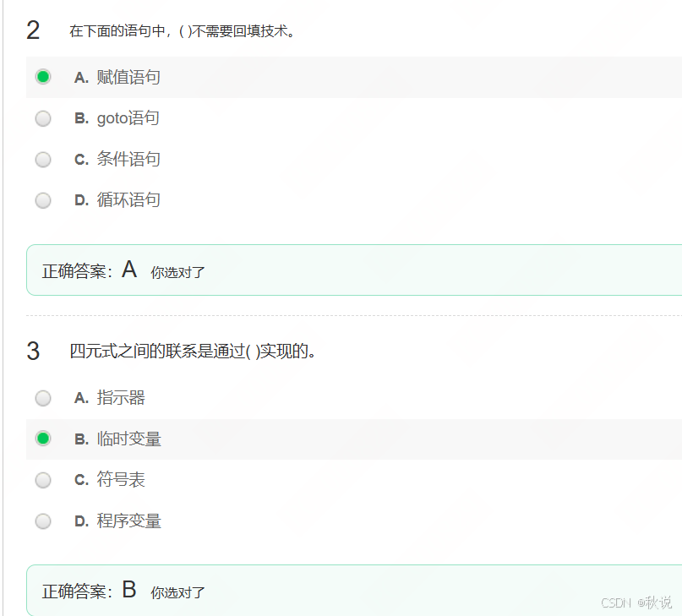This screenshot has height=616, width=682.
Task: Select option C 符号表 for question 3
Action: 43,480
